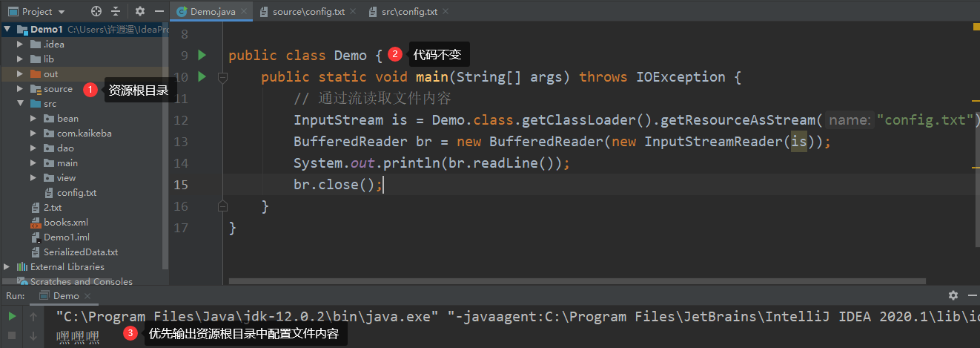980x348 pixels.
Task: Expand the .idea folder arrow
Action: coord(20,45)
